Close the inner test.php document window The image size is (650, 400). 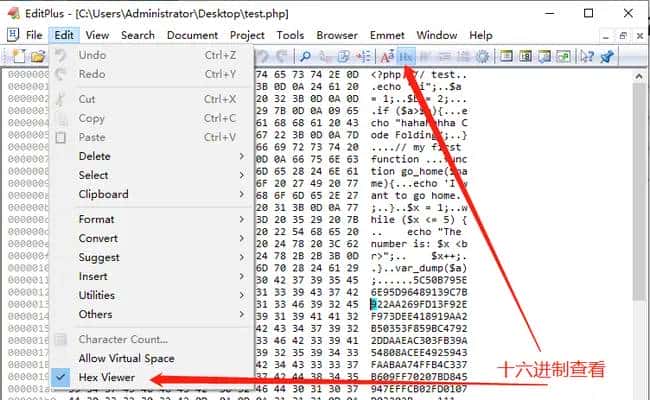pyautogui.click(x=640, y=36)
